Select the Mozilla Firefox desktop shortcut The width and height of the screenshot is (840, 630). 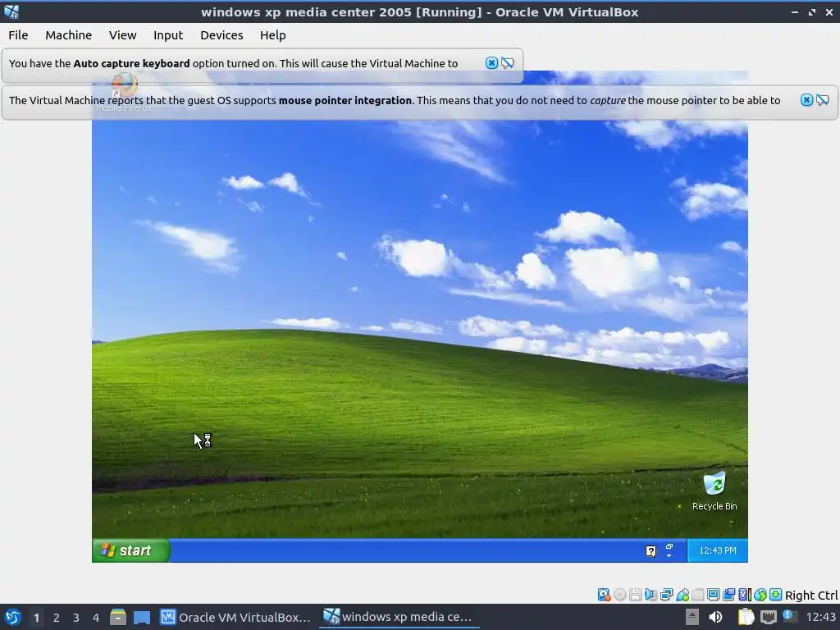pyautogui.click(x=125, y=92)
